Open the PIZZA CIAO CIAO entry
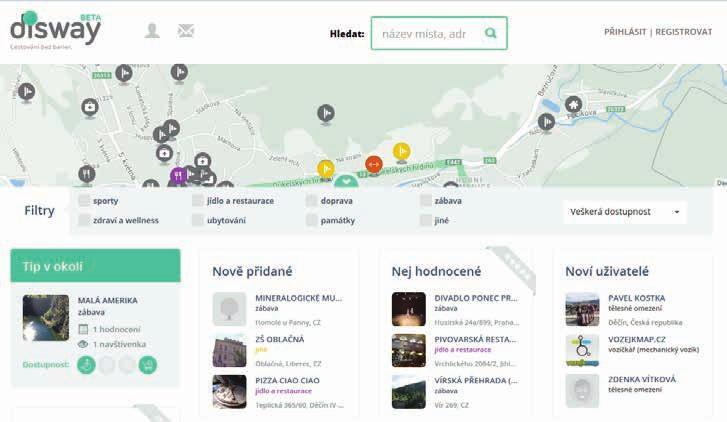The image size is (727, 422). click(287, 381)
